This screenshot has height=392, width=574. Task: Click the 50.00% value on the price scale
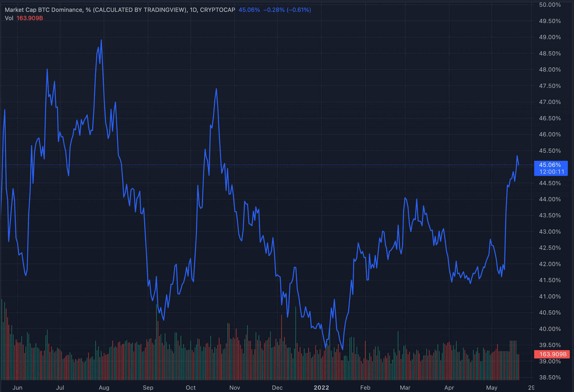click(x=550, y=5)
